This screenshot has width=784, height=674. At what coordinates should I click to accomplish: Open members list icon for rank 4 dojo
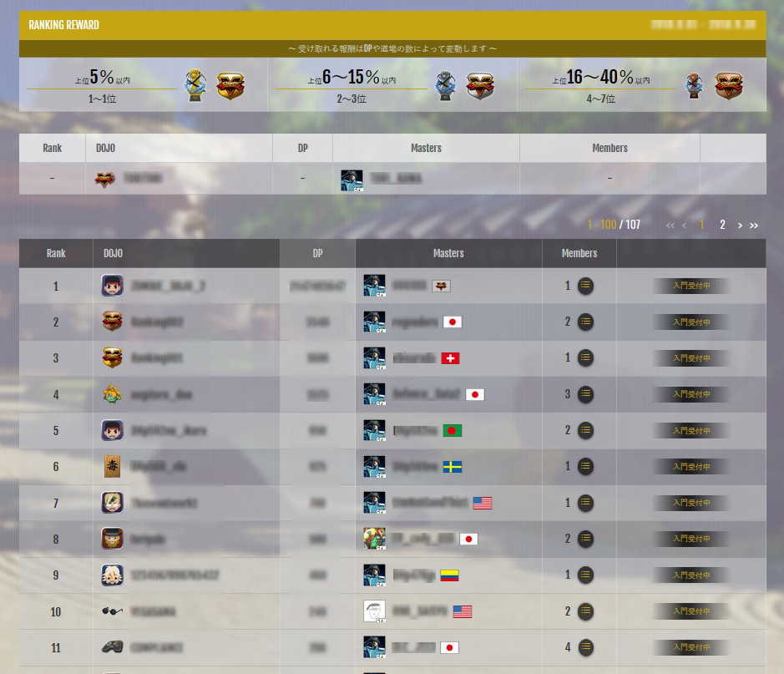click(585, 394)
